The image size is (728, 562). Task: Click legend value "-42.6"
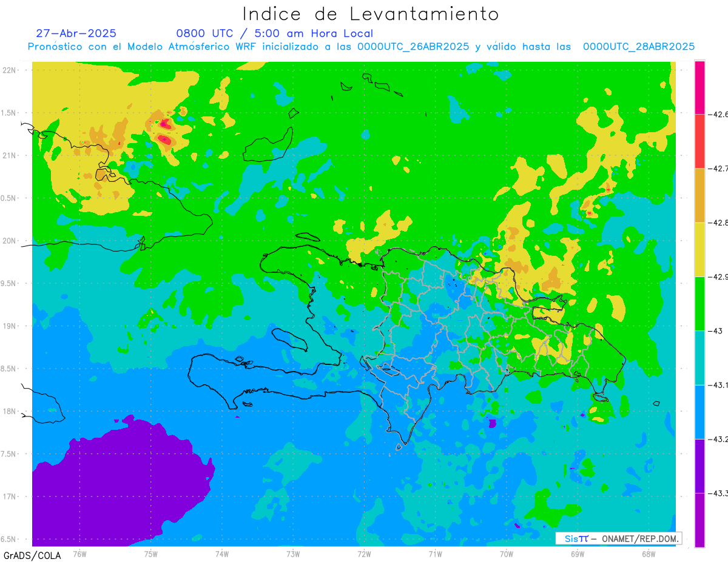click(x=718, y=114)
